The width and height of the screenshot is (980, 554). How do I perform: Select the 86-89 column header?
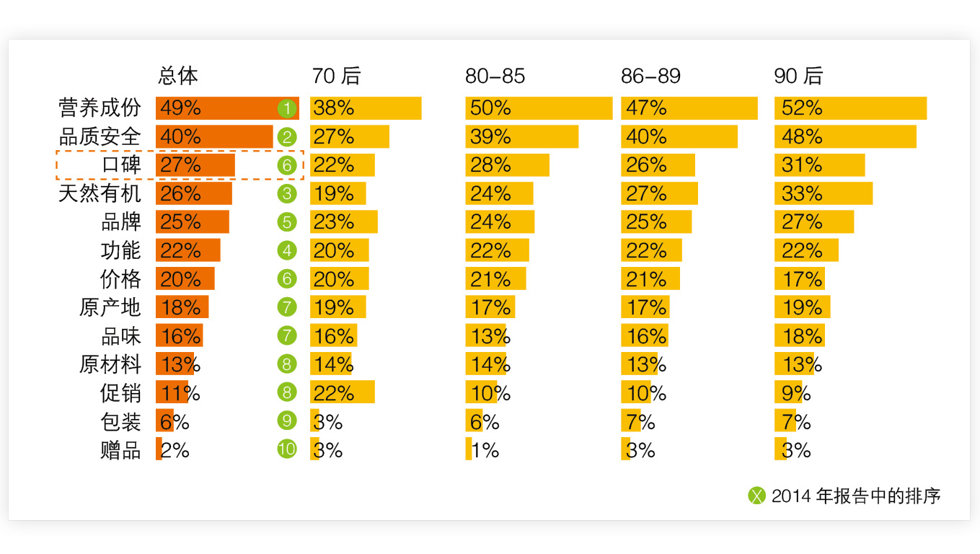[x=650, y=76]
